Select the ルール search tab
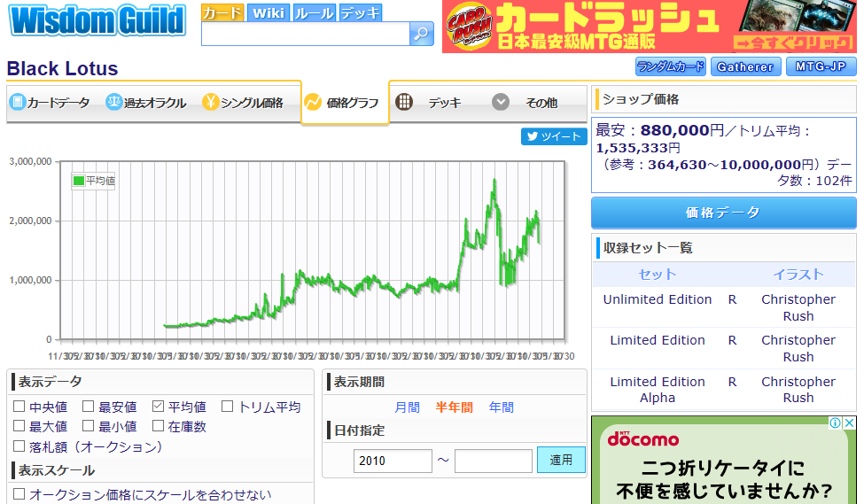This screenshot has width=864, height=504. pos(314,12)
